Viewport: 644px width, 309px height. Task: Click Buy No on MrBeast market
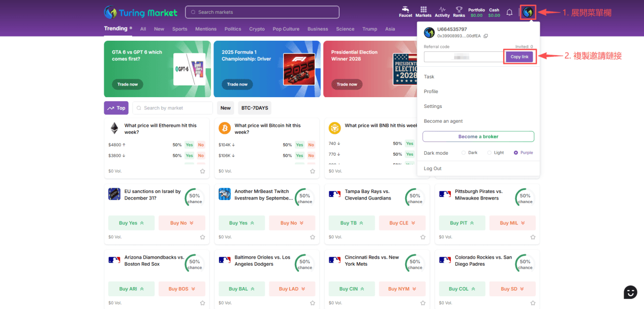tap(292, 223)
